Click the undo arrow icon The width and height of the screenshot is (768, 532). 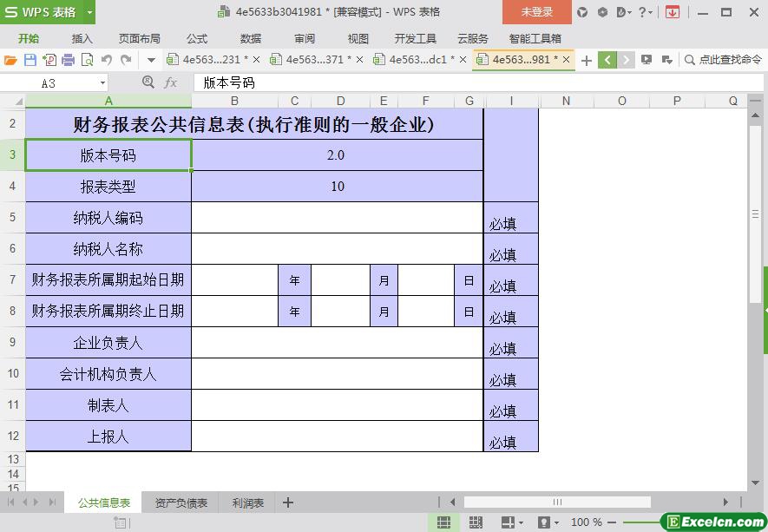point(106,60)
